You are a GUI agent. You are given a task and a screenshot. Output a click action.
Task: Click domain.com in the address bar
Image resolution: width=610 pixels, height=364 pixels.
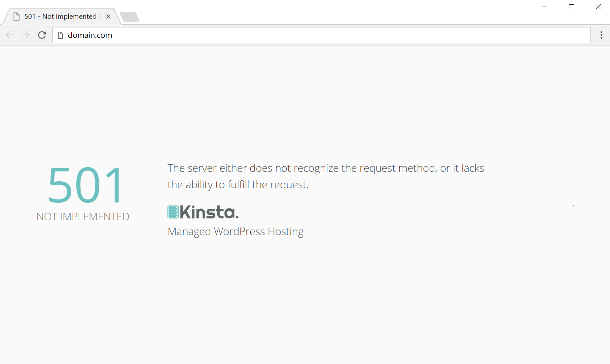90,35
